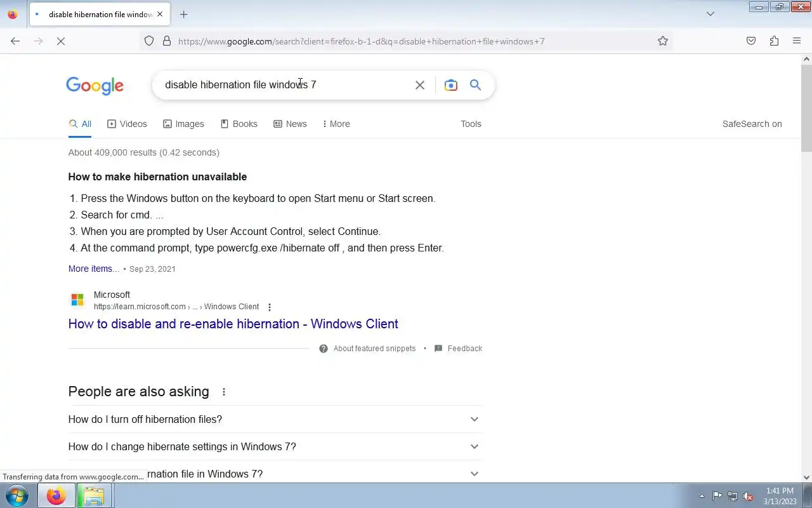
Task: Click the powercfg.exe /hibernate off step
Action: point(262,248)
